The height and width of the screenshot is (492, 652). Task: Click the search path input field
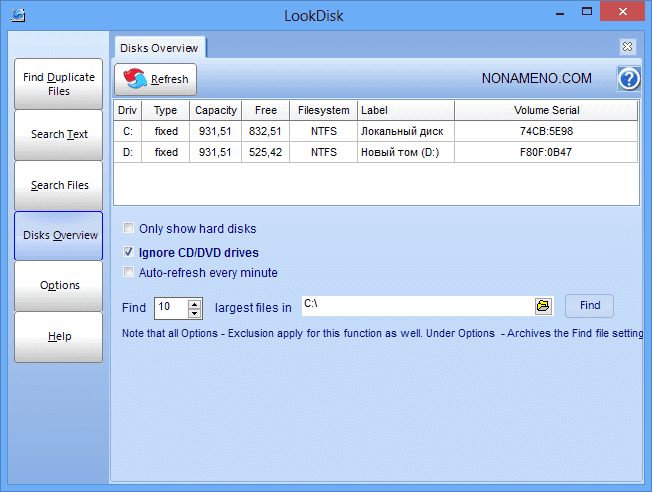pyautogui.click(x=415, y=306)
